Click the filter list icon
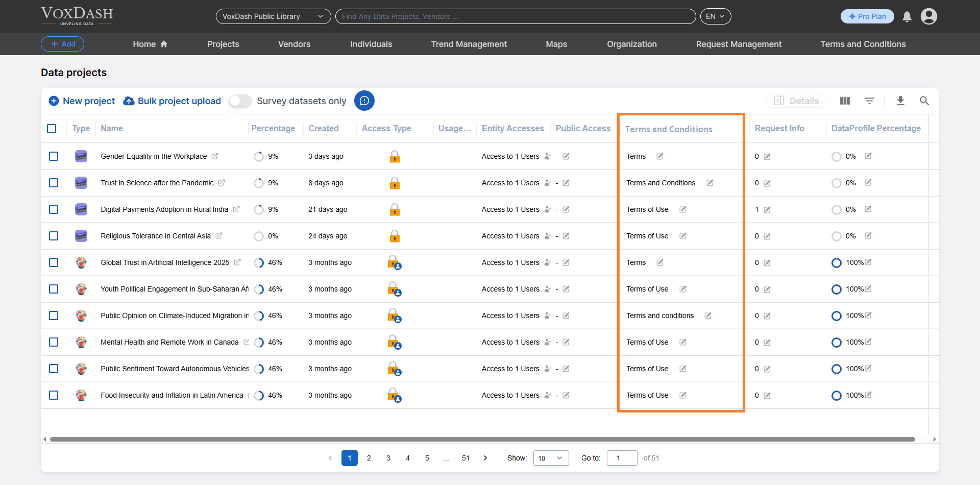The width and height of the screenshot is (980, 485). click(869, 101)
